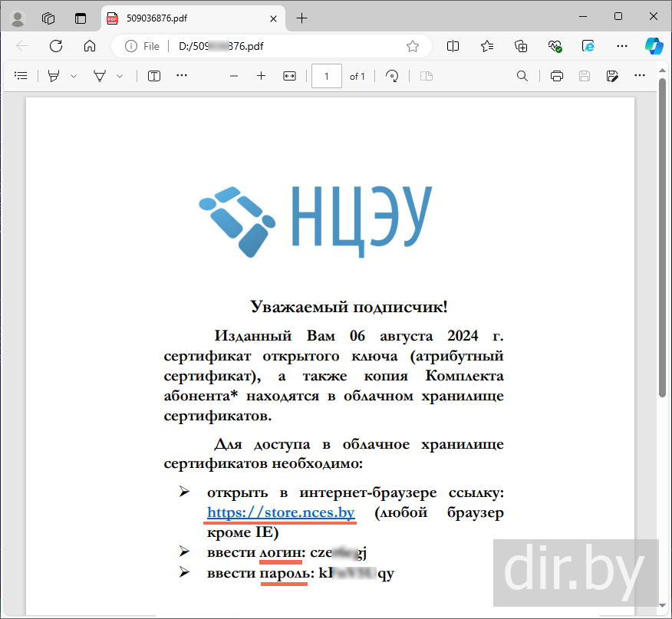Toggle the PDF table of contents
672x619 pixels.
[x=21, y=76]
